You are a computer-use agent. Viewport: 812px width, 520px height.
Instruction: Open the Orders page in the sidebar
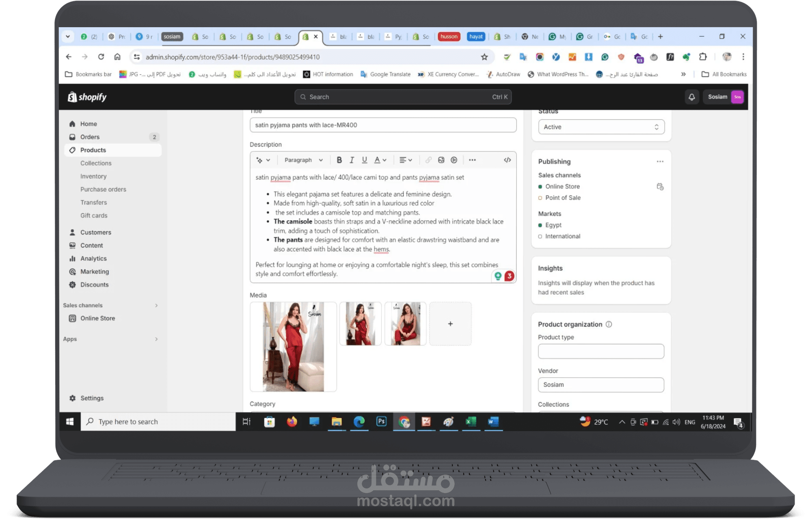point(90,137)
